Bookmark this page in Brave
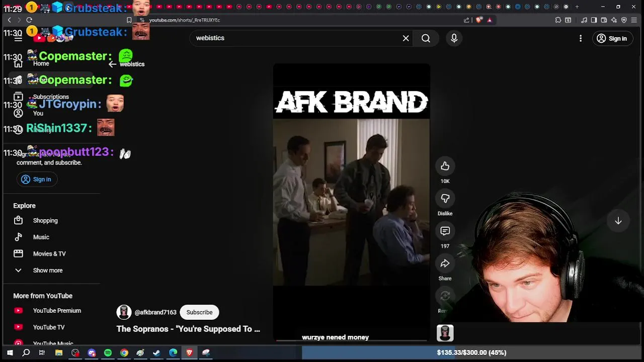 coord(129,20)
